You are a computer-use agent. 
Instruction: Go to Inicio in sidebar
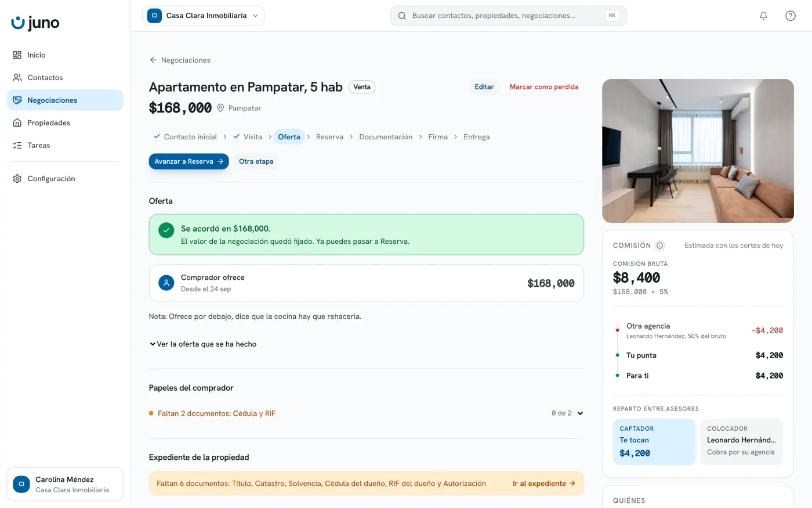point(65,55)
